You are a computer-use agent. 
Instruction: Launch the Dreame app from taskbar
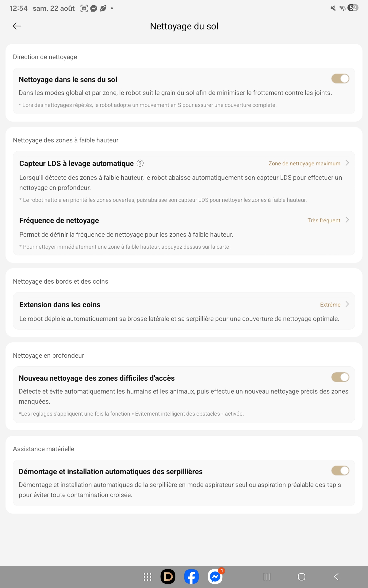click(x=168, y=577)
